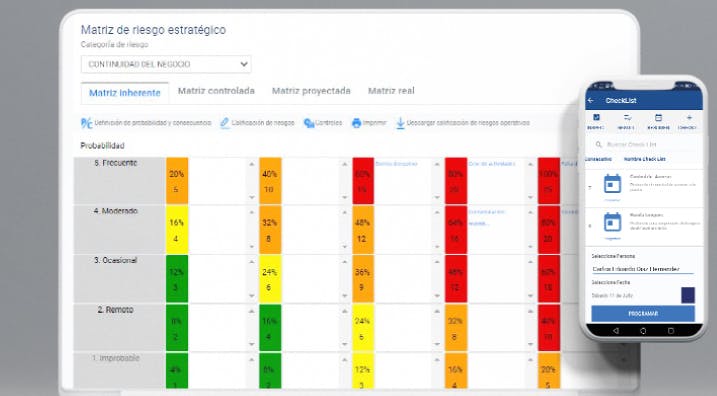717x396 pixels.
Task: Tap the second checklist item title on the phone
Action: tap(647, 215)
